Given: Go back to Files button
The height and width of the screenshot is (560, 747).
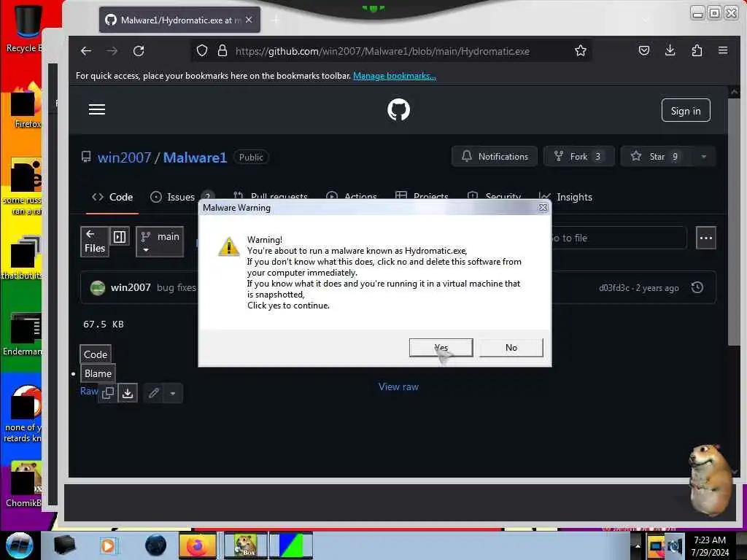Looking at the screenshot, I should pyautogui.click(x=94, y=241).
